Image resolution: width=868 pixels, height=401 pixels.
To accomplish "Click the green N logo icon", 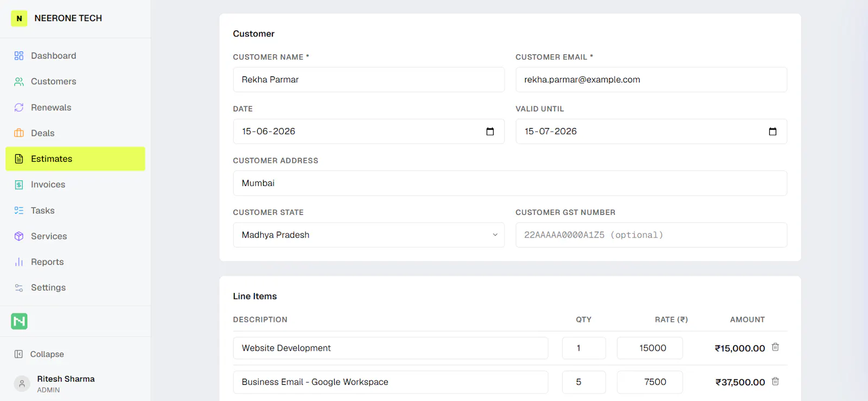I will pyautogui.click(x=19, y=321).
